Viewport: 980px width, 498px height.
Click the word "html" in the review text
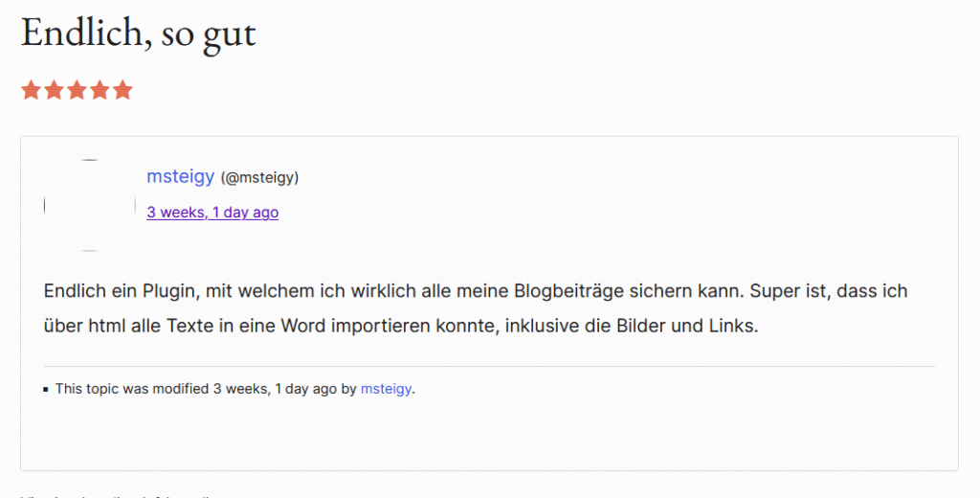pos(111,326)
